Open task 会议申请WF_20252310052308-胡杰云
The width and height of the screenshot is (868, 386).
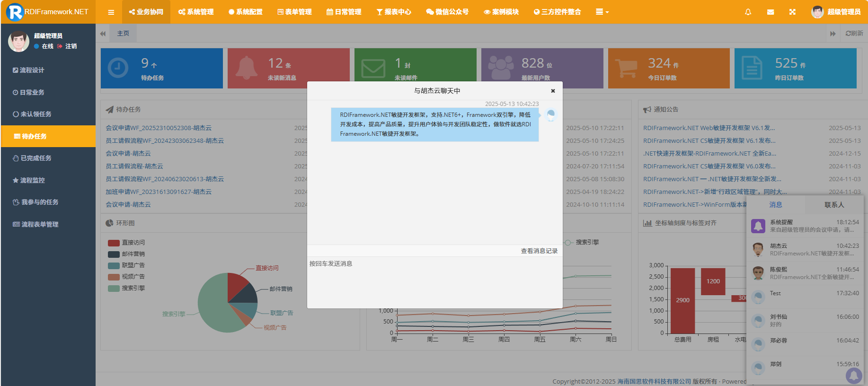pos(159,128)
